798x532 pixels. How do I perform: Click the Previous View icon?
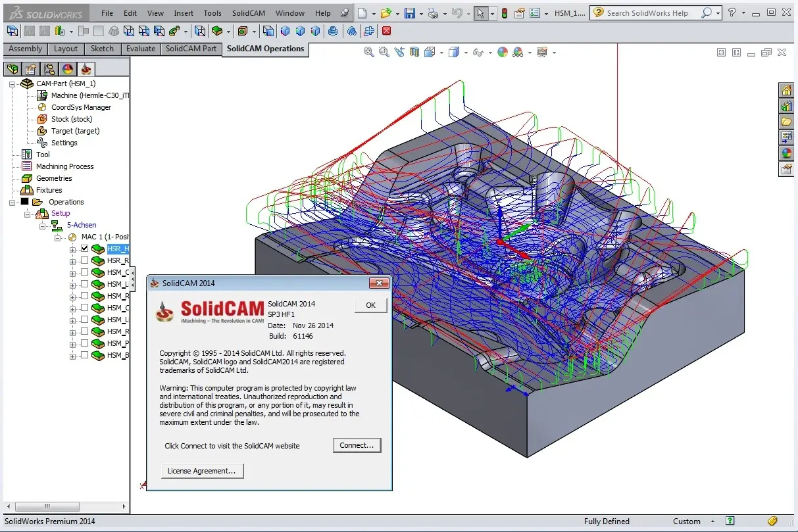click(x=399, y=52)
